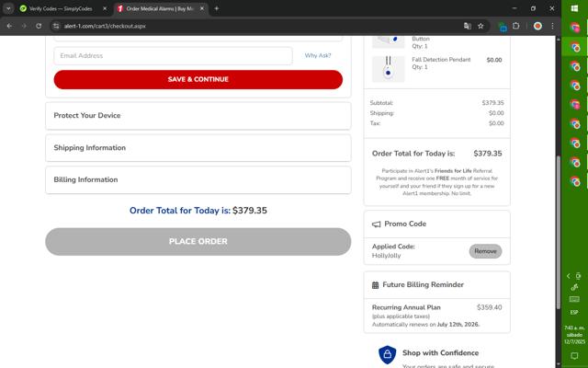Open the Windows notification center icon
The height and width of the screenshot is (368, 588).
click(574, 355)
